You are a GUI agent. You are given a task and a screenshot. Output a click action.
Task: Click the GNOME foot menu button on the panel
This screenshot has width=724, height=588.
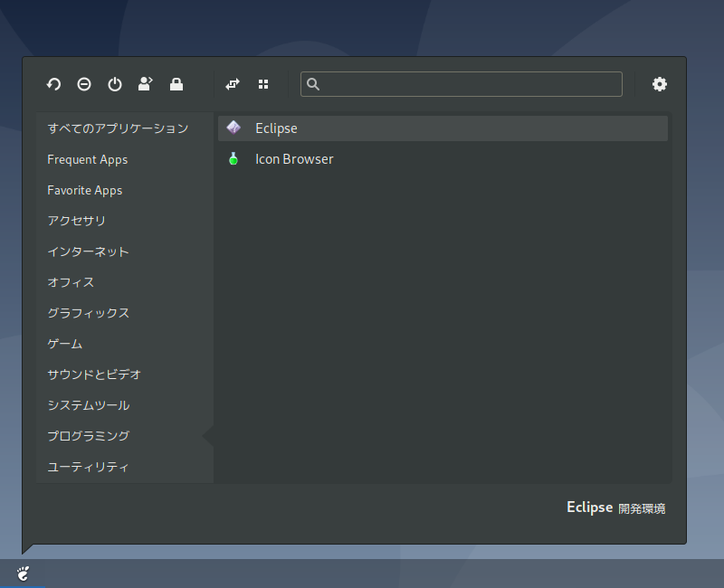23,574
